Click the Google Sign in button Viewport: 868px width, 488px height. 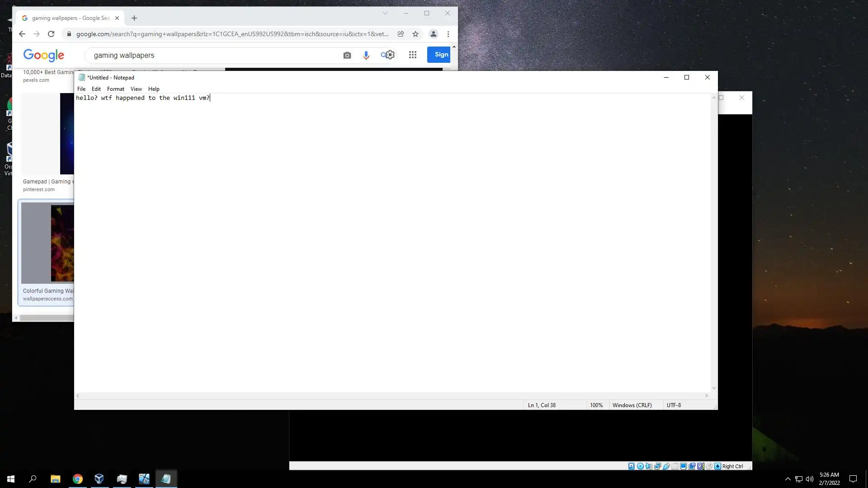439,55
